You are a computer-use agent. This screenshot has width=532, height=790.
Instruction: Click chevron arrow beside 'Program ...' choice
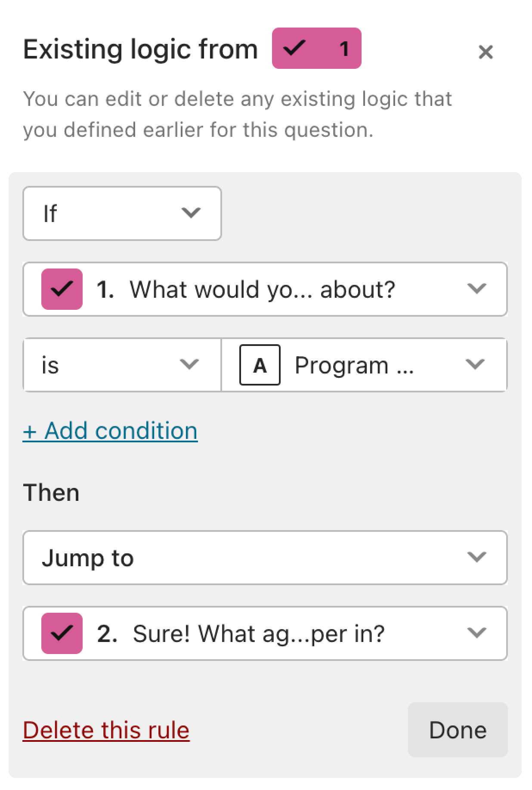475,364
